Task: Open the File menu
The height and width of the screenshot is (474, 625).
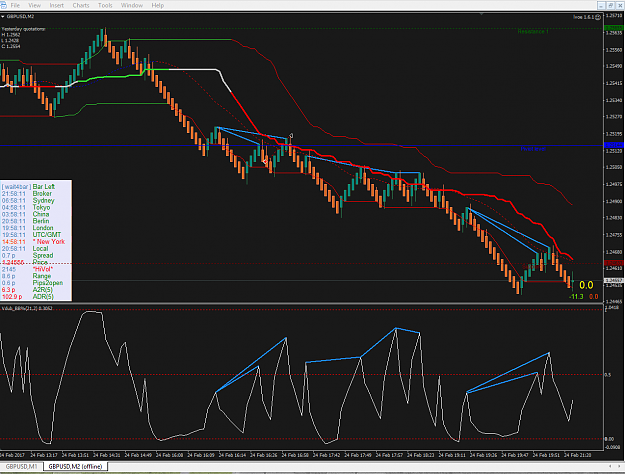Action: click(x=15, y=5)
